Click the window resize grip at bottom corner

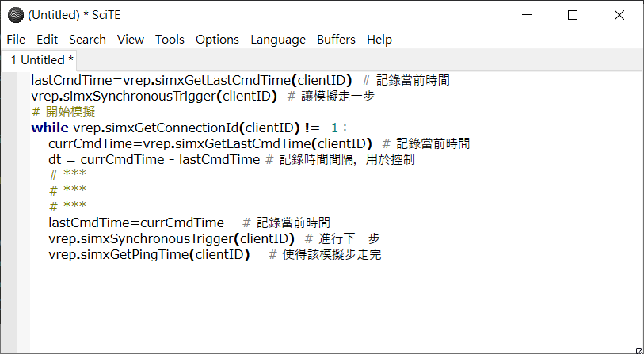(x=638, y=350)
